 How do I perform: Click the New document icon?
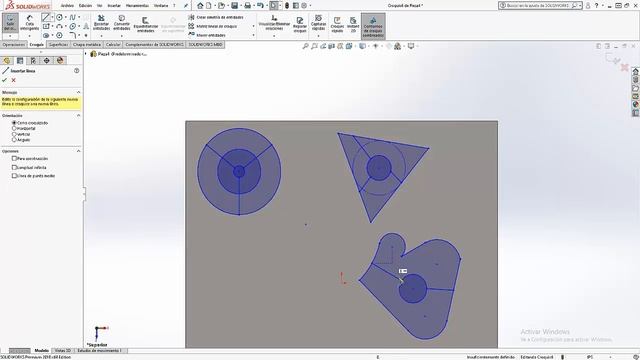[x=209, y=5]
